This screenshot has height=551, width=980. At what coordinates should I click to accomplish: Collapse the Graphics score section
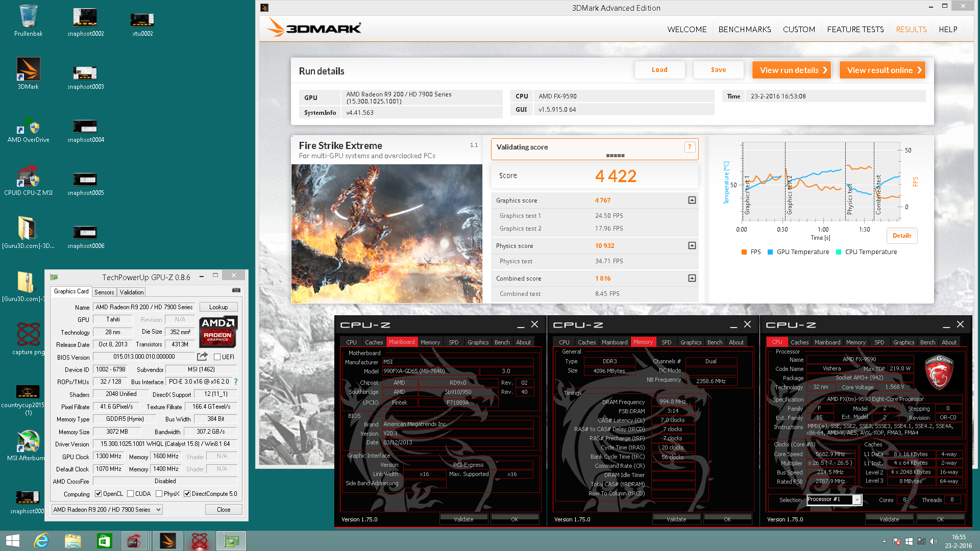(692, 200)
